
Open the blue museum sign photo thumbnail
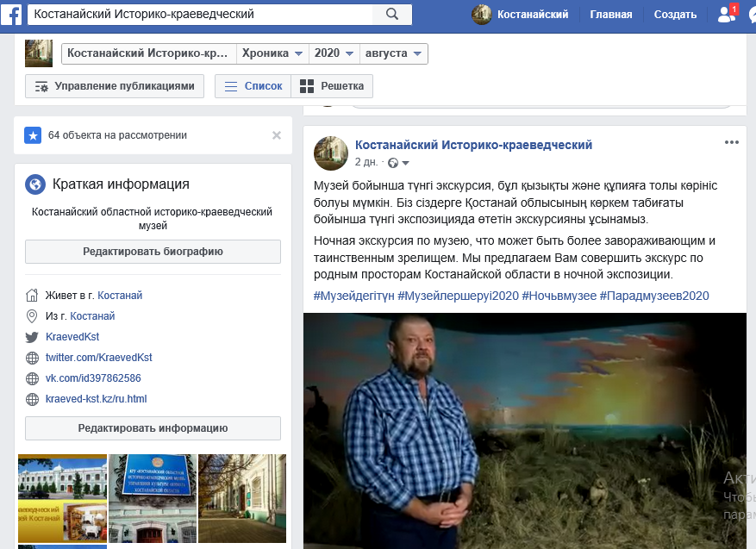(x=153, y=498)
